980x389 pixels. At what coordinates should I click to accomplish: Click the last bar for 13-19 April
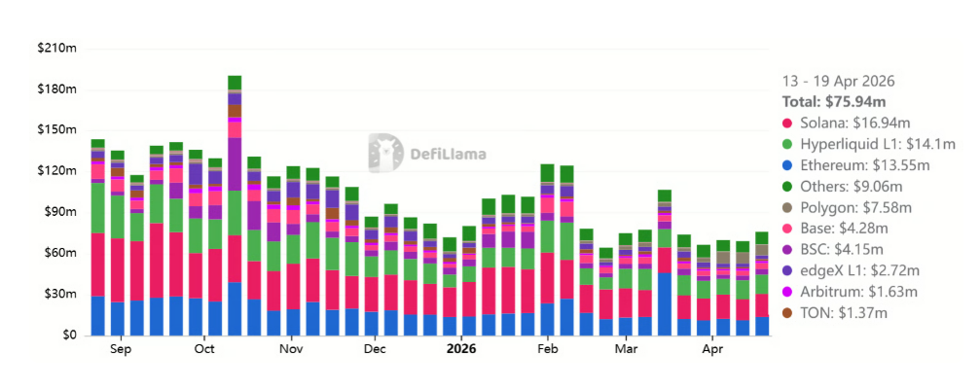click(762, 283)
